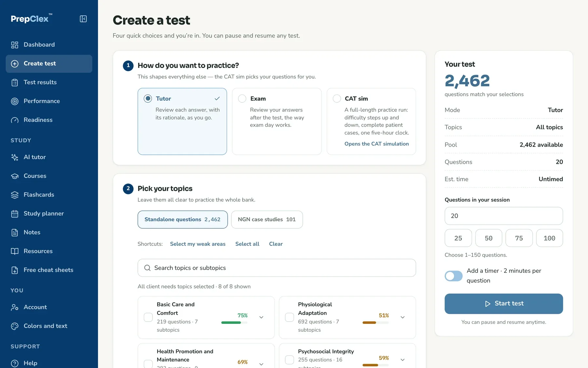Click the Select all shortcut
The height and width of the screenshot is (368, 588).
pyautogui.click(x=247, y=244)
